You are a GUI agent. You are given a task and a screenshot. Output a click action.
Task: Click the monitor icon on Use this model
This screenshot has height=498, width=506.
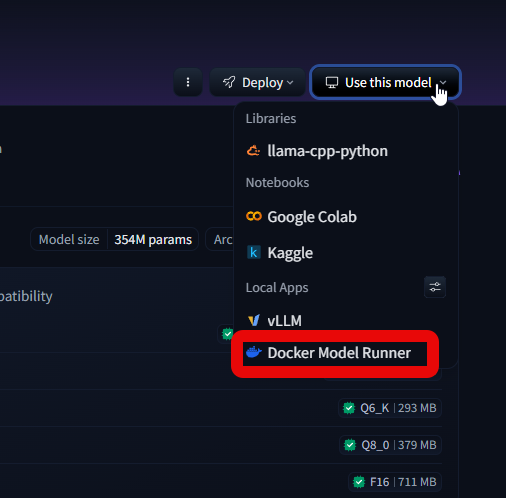332,82
